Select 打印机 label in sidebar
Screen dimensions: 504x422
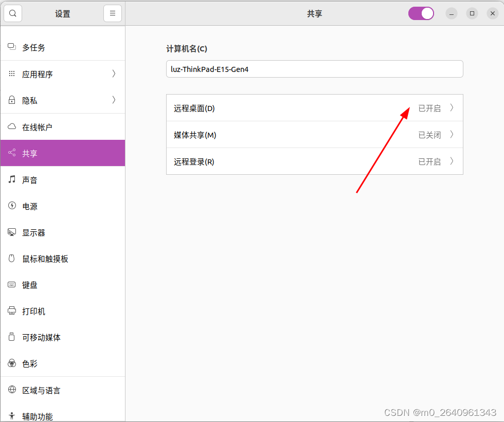[x=34, y=311]
